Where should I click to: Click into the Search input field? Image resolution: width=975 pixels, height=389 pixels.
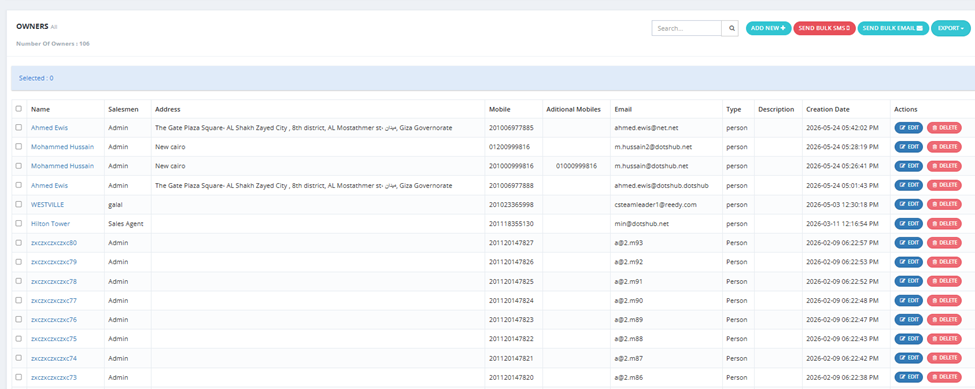686,28
